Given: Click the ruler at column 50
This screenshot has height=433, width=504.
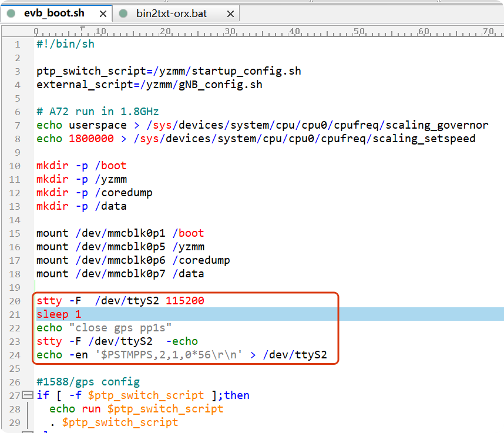Looking at the screenshot, I should coord(359,32).
